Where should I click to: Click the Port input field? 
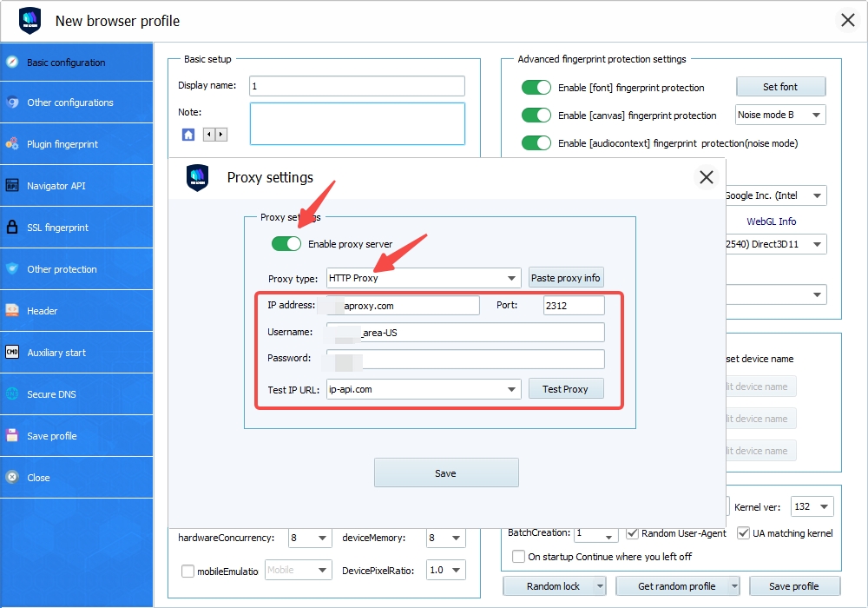(x=573, y=306)
